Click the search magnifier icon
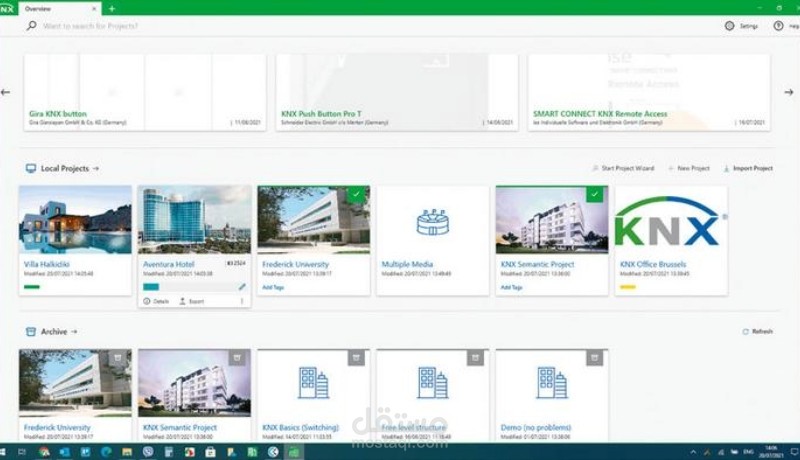 click(x=31, y=25)
